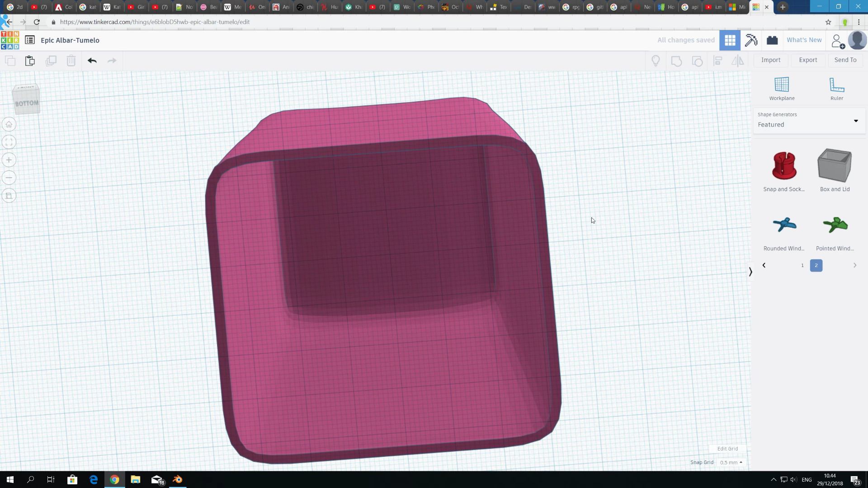Pick the Box and Lid shape
Image resolution: width=868 pixels, height=488 pixels.
835,170
